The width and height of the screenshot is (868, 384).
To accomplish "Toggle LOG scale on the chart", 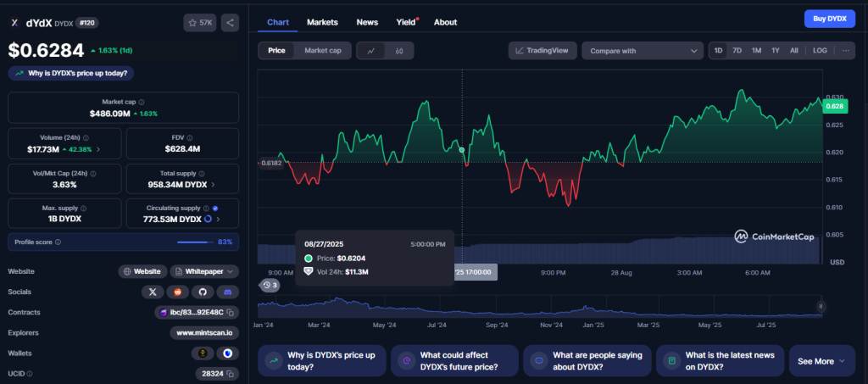I will click(x=820, y=51).
